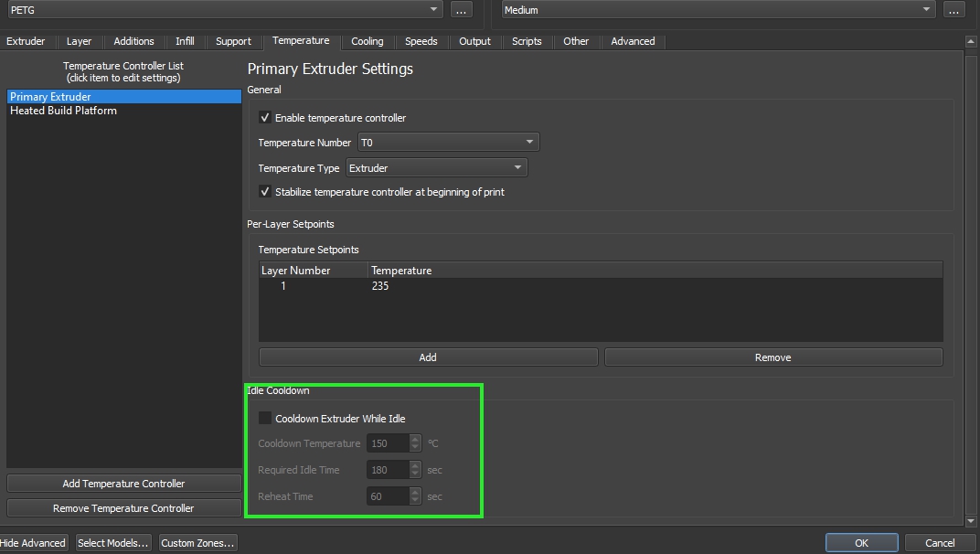
Task: Click the ellipsis button beside PETG
Action: point(461,10)
